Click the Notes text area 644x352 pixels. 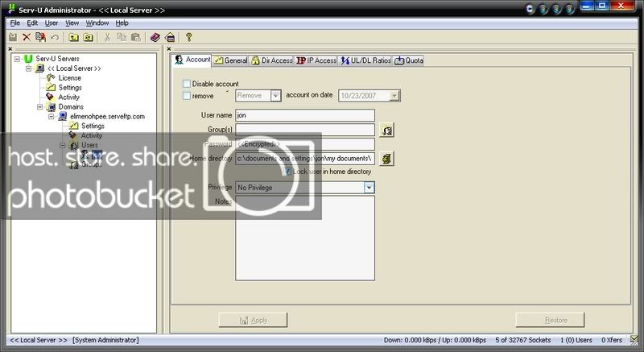pyautogui.click(x=305, y=238)
